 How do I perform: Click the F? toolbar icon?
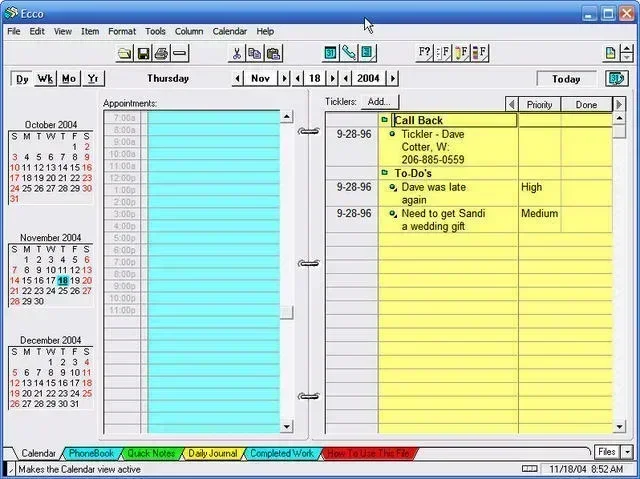[x=424, y=53]
